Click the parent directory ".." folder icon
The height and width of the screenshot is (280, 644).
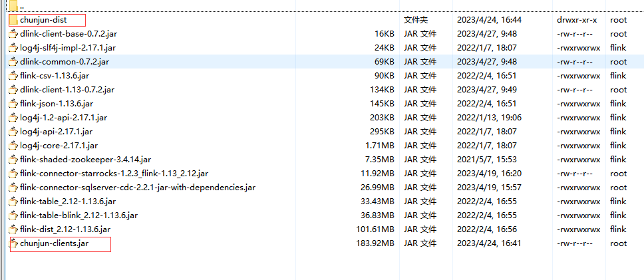click(x=14, y=6)
